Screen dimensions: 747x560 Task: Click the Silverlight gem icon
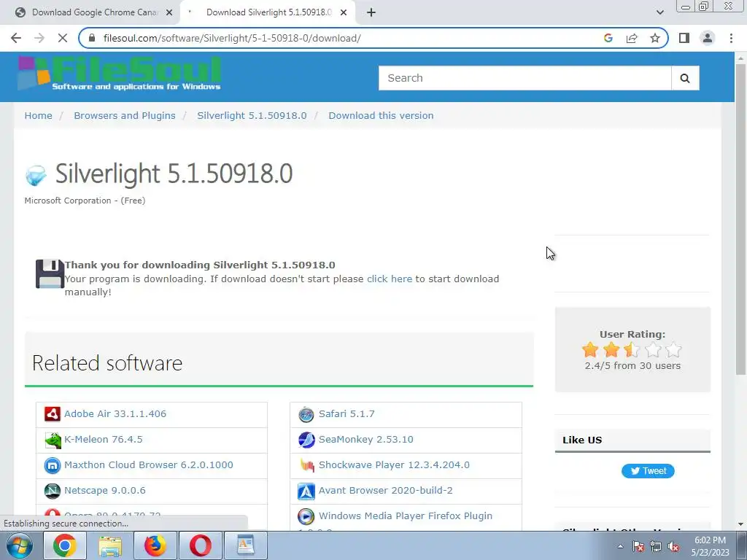[x=36, y=175]
